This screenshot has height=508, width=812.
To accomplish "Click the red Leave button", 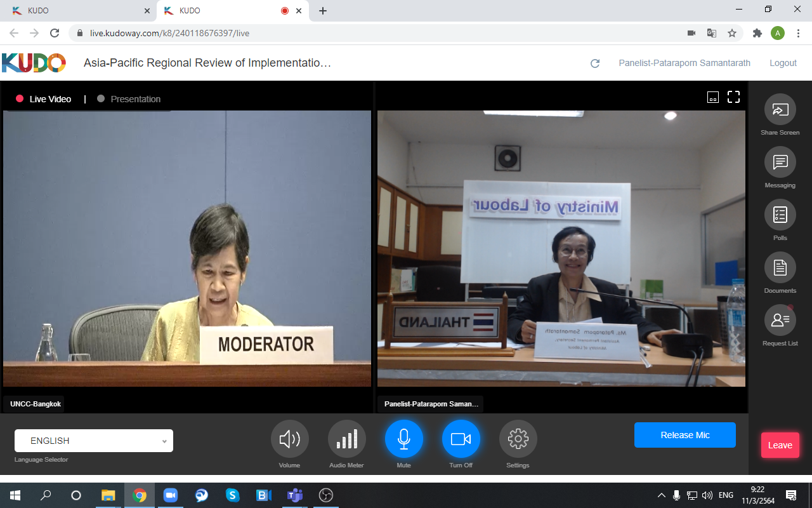I will tap(780, 445).
